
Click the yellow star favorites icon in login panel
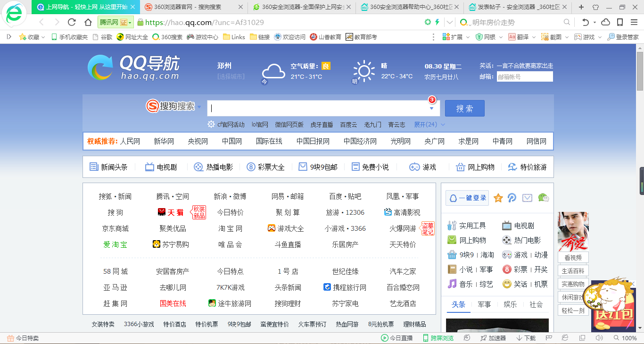coord(498,198)
